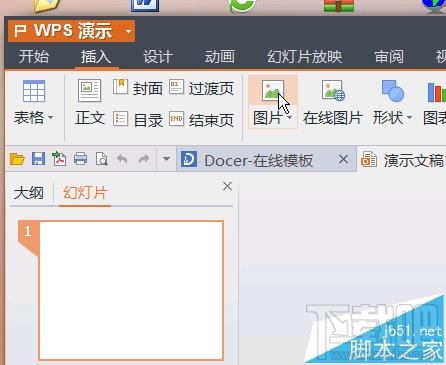Open the 幻灯片放映 ribbon tab
This screenshot has width=446, height=365.
tap(304, 56)
